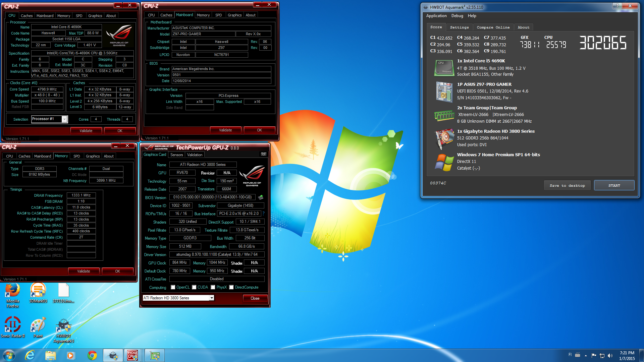This screenshot has width=644, height=362.
Task: Open Internet Explorer from the taskbar
Action: [30, 355]
